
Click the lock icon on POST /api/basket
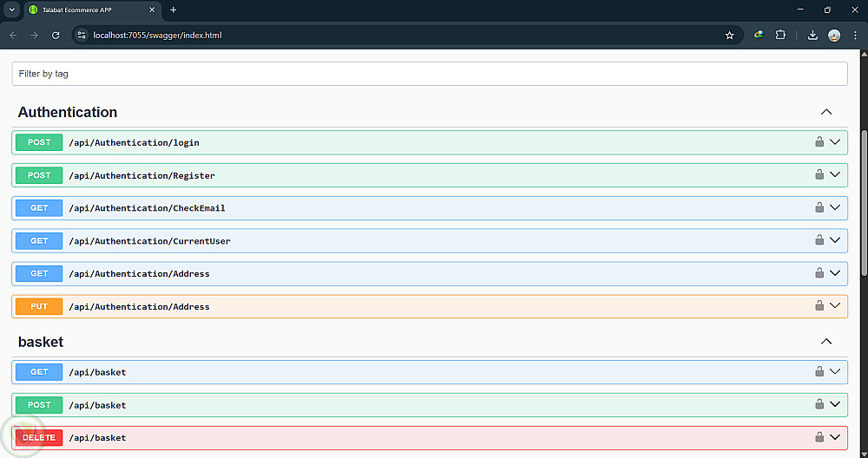(x=819, y=404)
